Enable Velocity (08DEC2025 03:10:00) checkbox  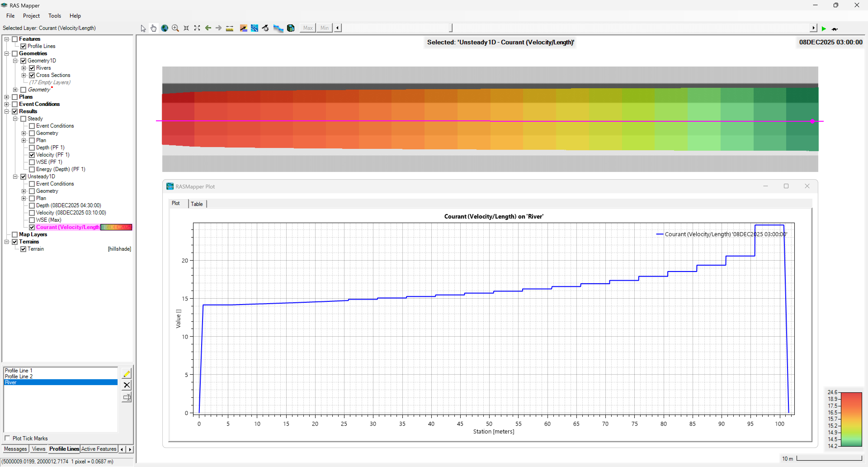pyautogui.click(x=32, y=213)
